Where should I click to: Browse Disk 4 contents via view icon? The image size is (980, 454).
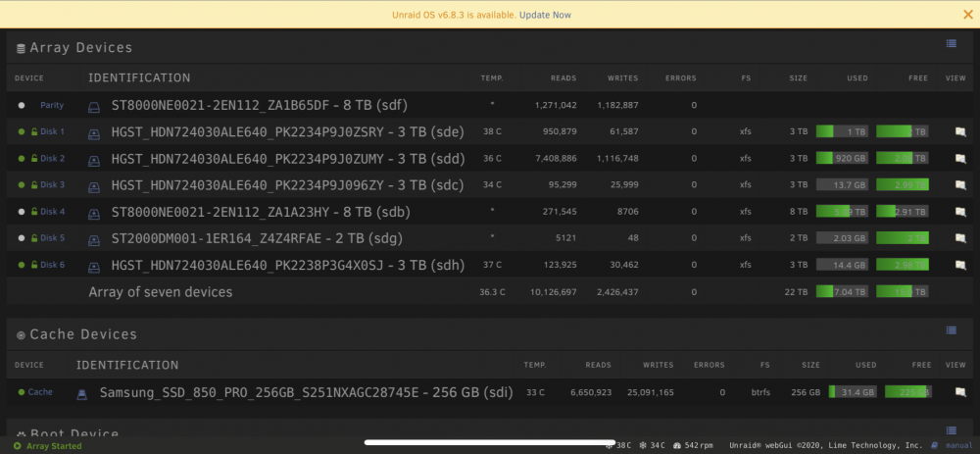960,212
